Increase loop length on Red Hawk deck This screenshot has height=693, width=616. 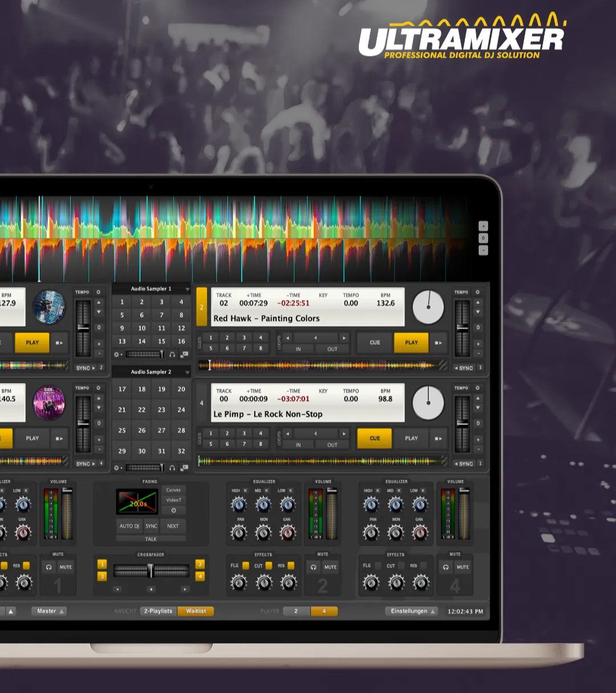(343, 338)
